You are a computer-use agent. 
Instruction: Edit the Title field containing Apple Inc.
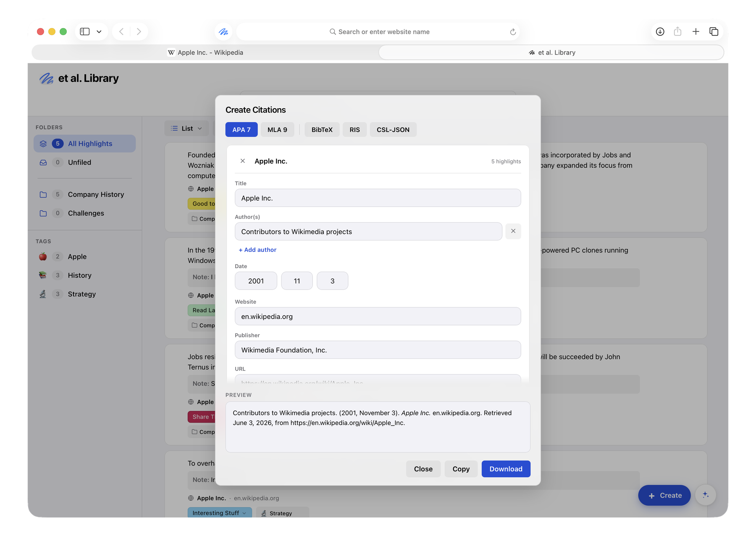click(x=378, y=198)
